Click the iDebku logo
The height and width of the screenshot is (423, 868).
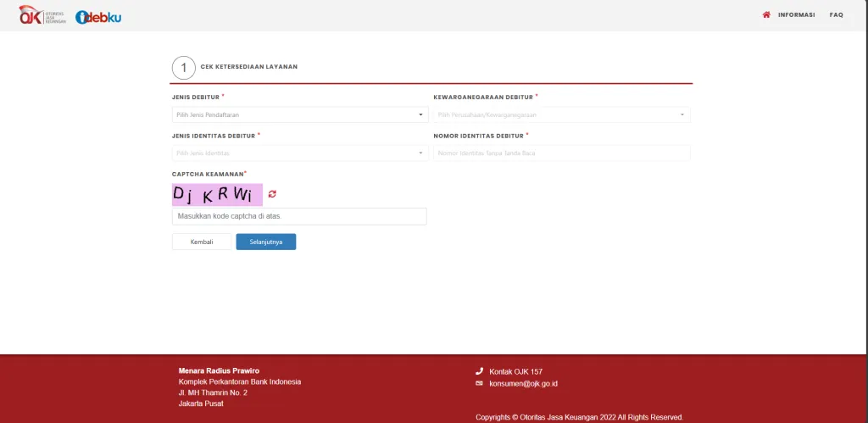[x=98, y=17]
